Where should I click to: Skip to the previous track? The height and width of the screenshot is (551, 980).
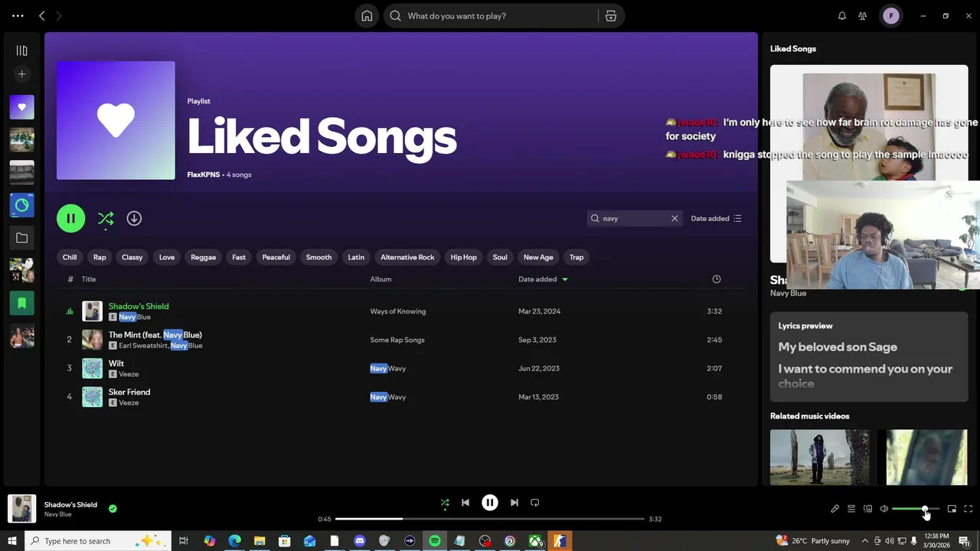pyautogui.click(x=465, y=503)
